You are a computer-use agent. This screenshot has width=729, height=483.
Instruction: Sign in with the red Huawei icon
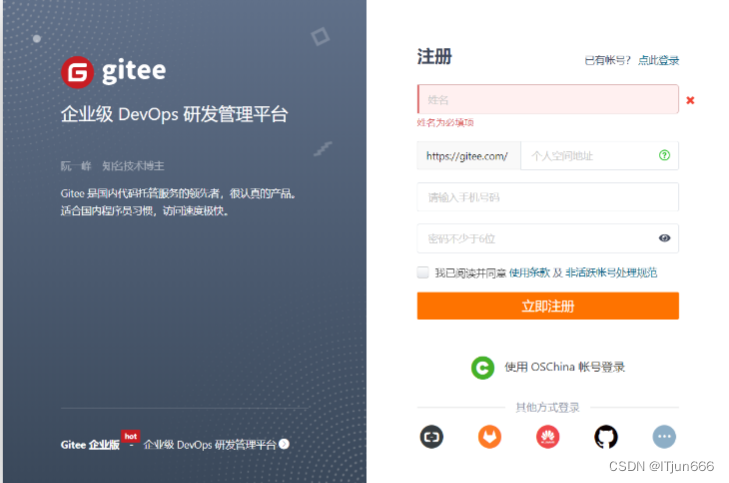click(548, 437)
